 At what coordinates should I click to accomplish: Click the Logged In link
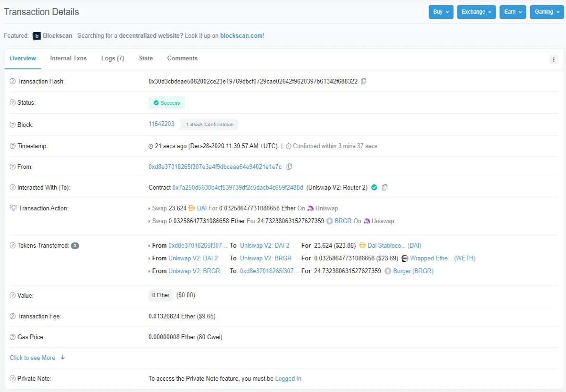point(288,379)
